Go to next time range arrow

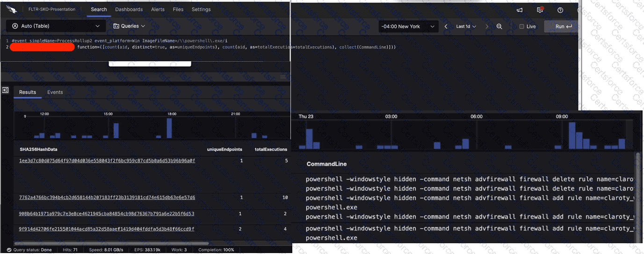coord(487,27)
